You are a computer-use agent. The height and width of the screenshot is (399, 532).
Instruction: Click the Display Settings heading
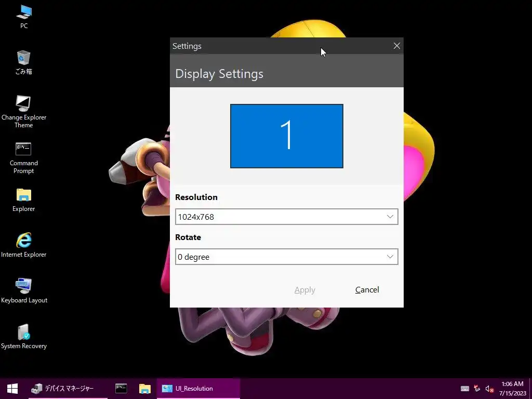[219, 74]
